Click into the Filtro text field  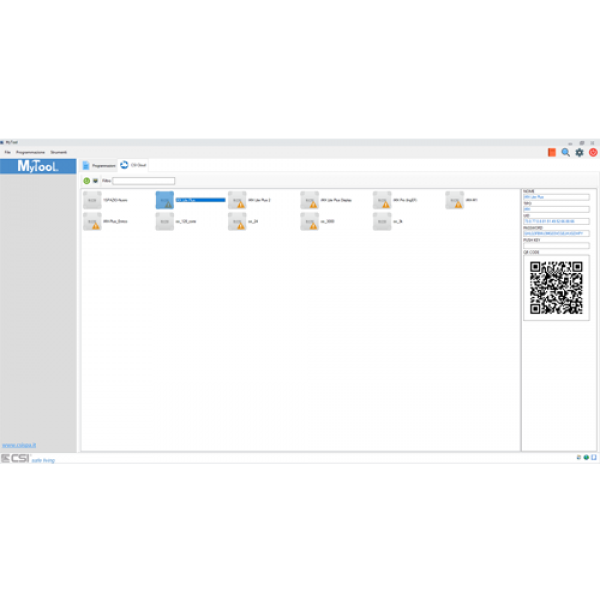[x=143, y=181]
